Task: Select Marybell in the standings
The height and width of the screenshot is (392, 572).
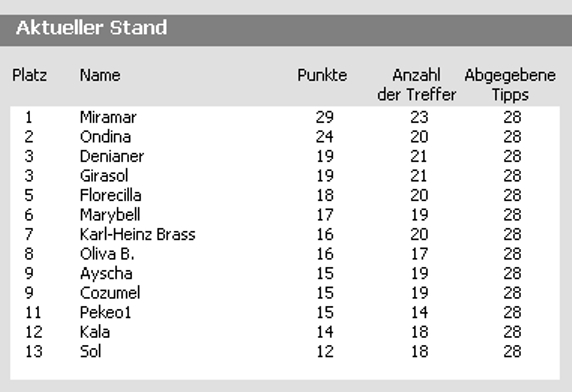Action: [x=110, y=215]
